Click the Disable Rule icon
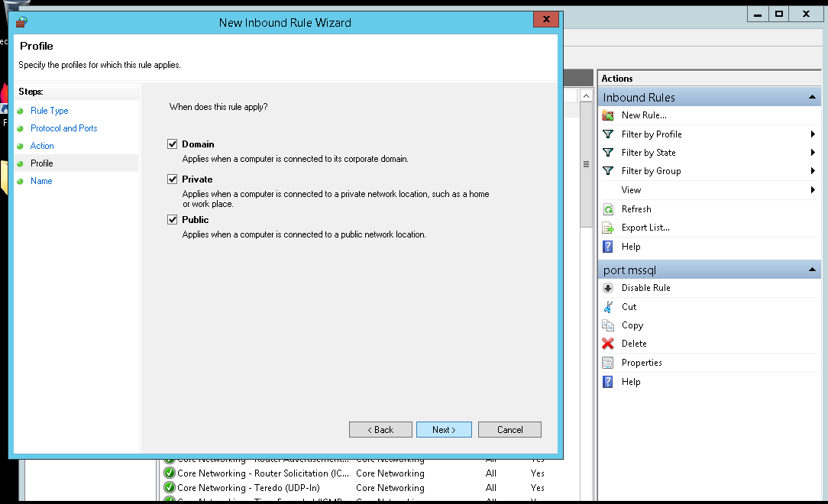828x504 pixels. 608,288
